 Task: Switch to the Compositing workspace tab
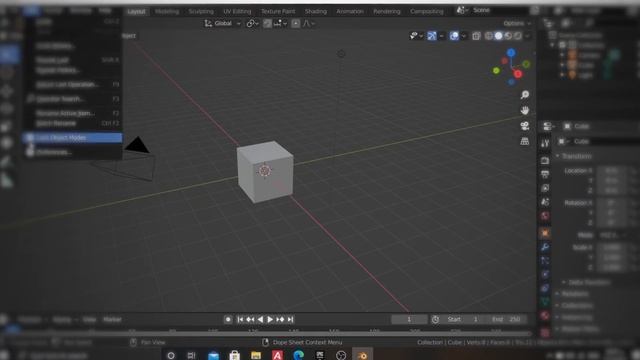click(x=427, y=11)
